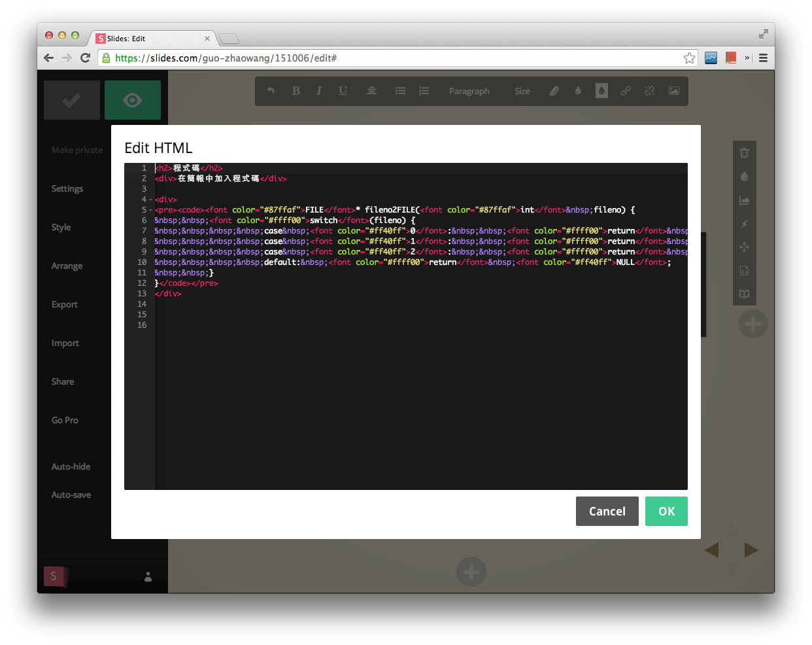Click the insert image icon in formatting toolbar
Viewport: 812px width, 645px height.
click(x=673, y=91)
